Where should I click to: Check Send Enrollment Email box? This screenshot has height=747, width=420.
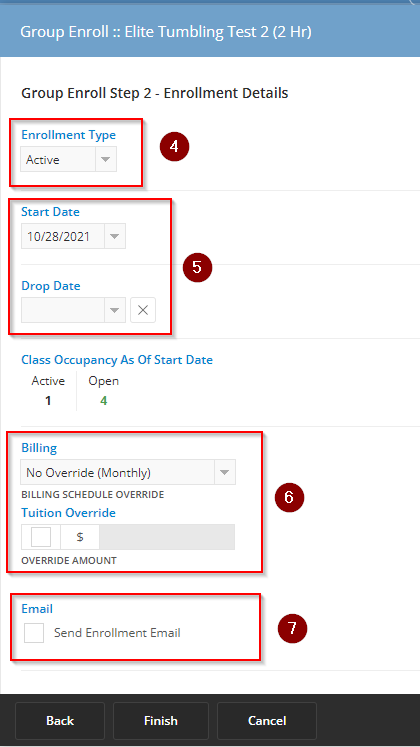(x=34, y=633)
